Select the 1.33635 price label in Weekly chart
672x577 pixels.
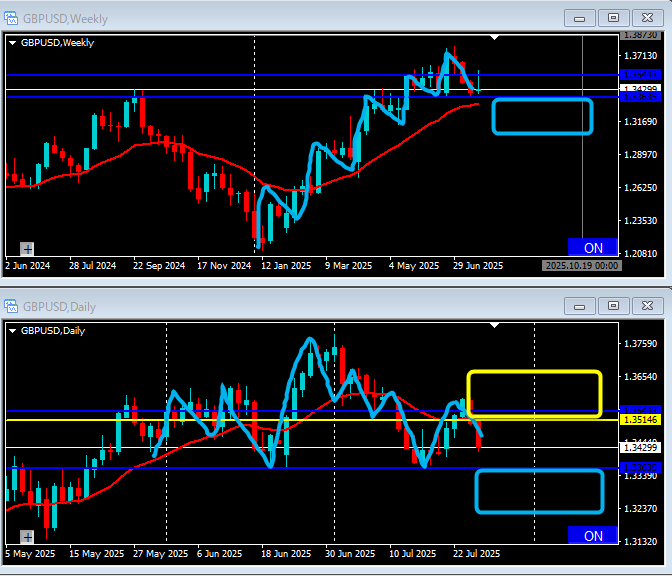[x=640, y=97]
